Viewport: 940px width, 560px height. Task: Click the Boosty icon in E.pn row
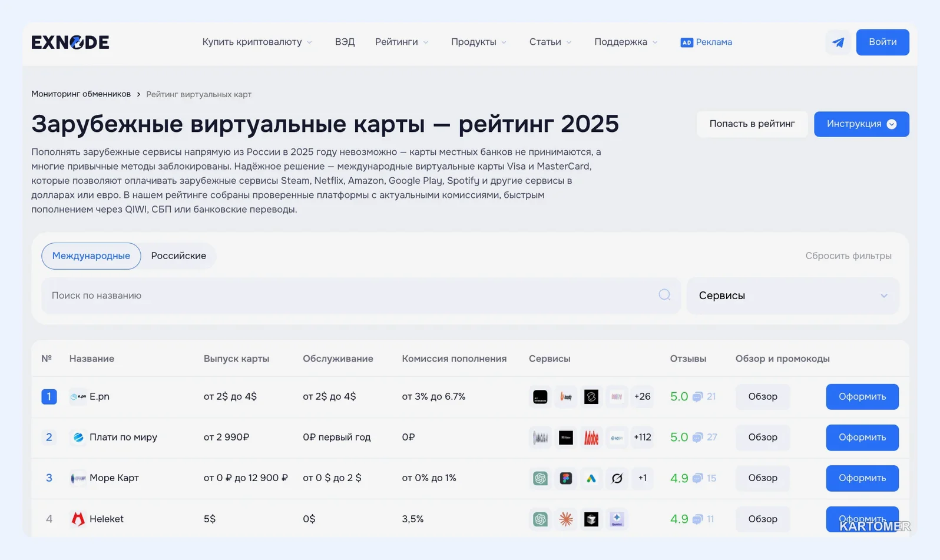pos(566,397)
